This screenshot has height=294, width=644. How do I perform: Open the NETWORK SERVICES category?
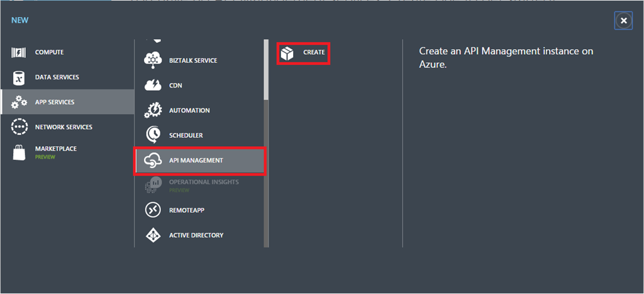click(x=64, y=127)
